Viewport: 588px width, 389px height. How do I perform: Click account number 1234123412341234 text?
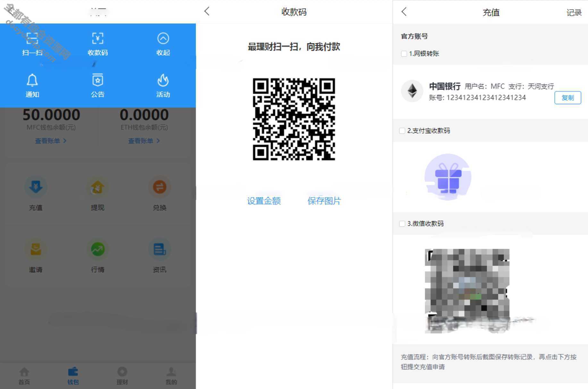[486, 97]
